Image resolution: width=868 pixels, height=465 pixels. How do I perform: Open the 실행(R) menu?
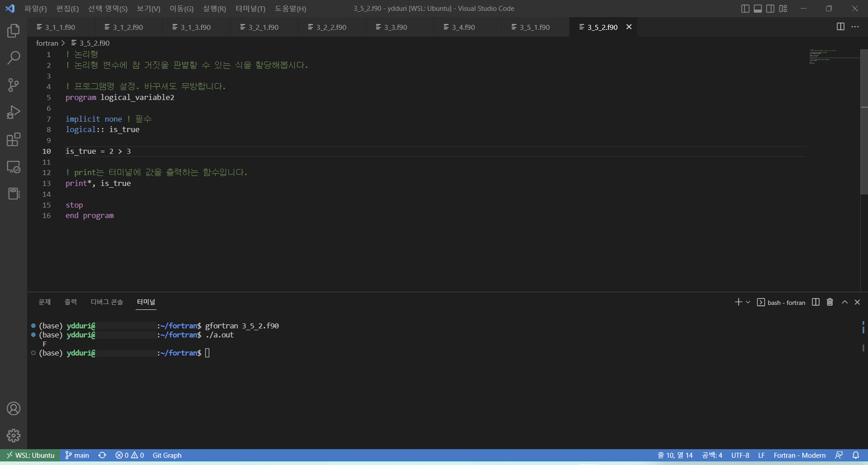(x=214, y=9)
